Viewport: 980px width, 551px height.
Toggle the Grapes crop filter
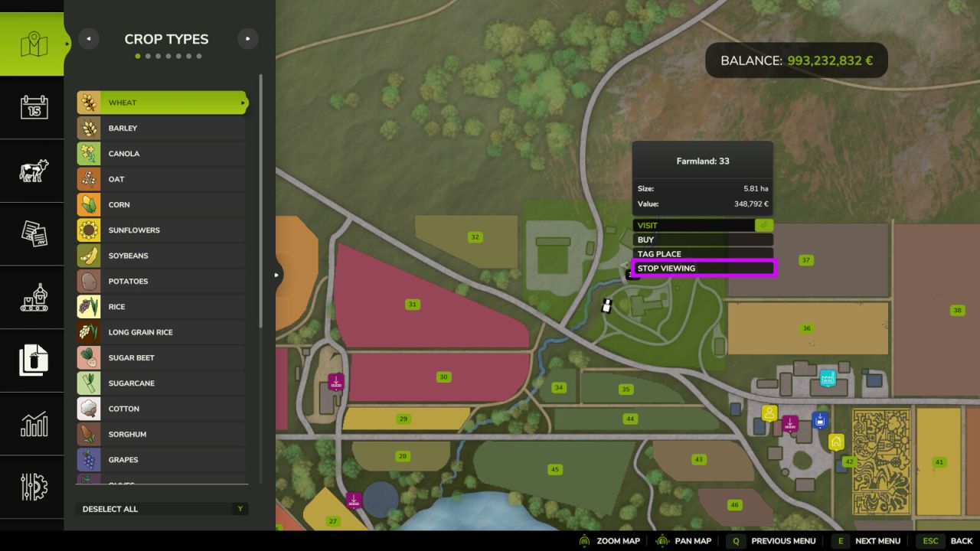coord(161,460)
